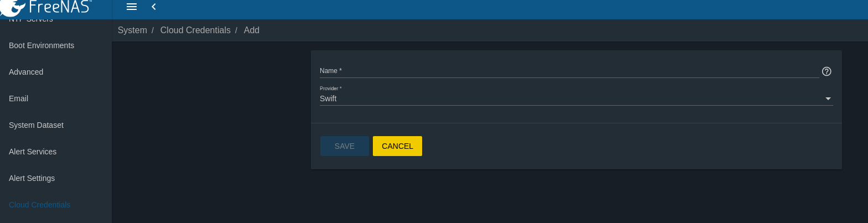Click the SAVE button

coord(345,146)
